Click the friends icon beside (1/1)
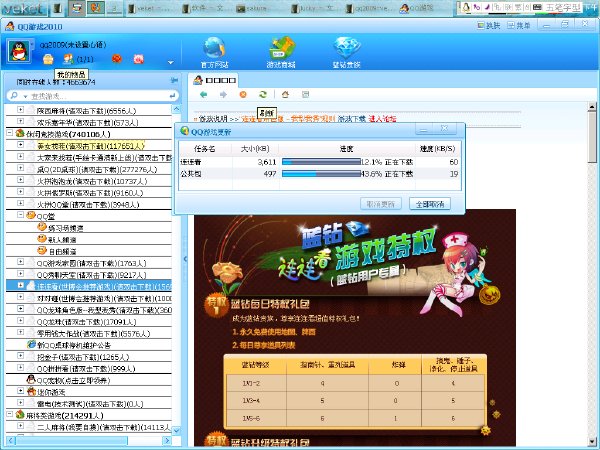 68,59
